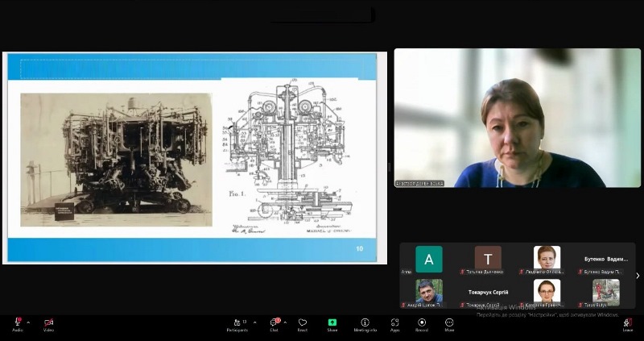644x341 pixels.
Task: Select participant tile with letter T
Action: [488, 260]
